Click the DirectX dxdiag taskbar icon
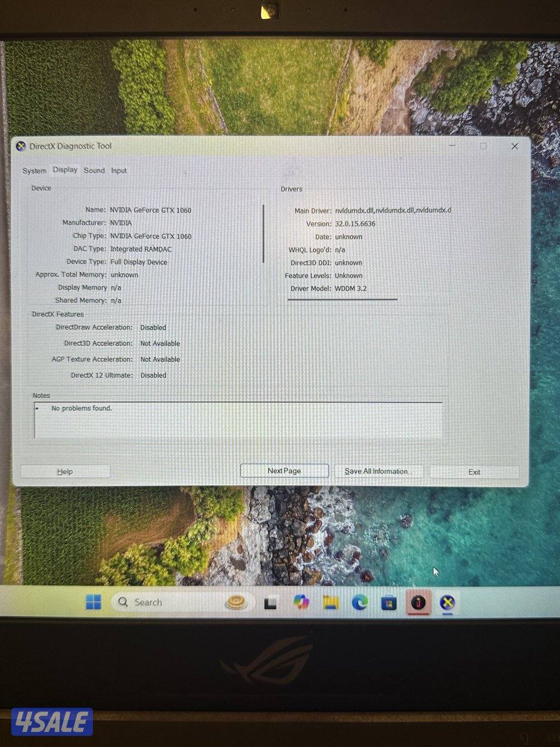This screenshot has width=560, height=747. 447,603
